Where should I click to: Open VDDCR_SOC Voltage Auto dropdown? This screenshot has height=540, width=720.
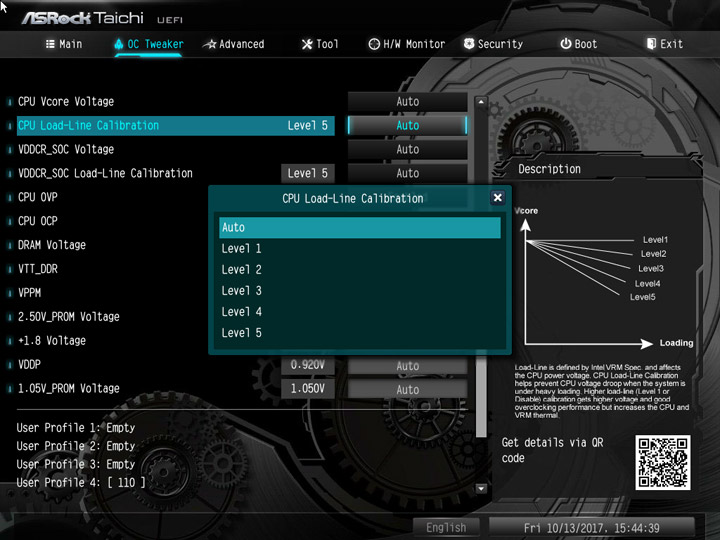coord(407,149)
